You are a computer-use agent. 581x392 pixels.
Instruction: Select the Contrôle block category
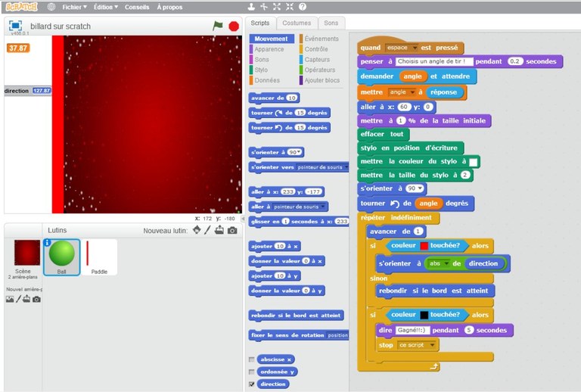tap(315, 49)
